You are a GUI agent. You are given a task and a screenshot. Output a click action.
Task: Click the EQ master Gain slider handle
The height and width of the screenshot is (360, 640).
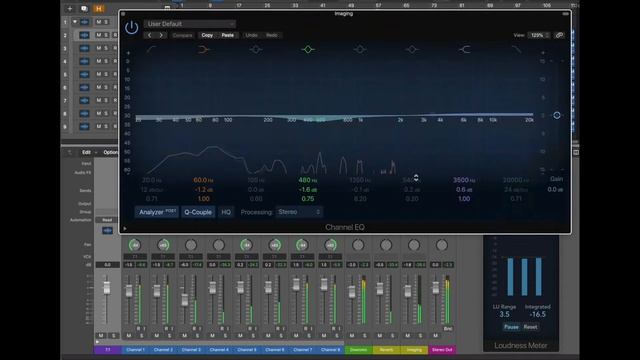tap(557, 116)
